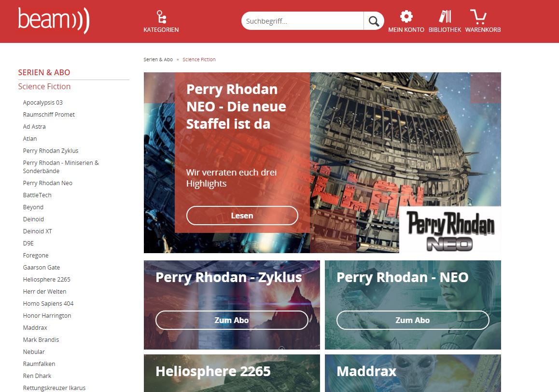559x392 pixels.
Task: Click Zum Abo for Perry Rhodan Zyklus
Action: (x=232, y=320)
